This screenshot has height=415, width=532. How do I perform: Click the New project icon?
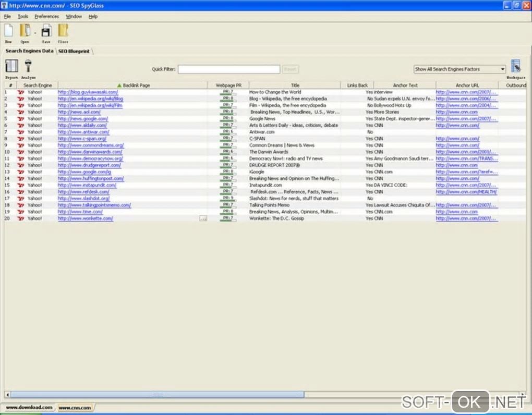[x=8, y=31]
